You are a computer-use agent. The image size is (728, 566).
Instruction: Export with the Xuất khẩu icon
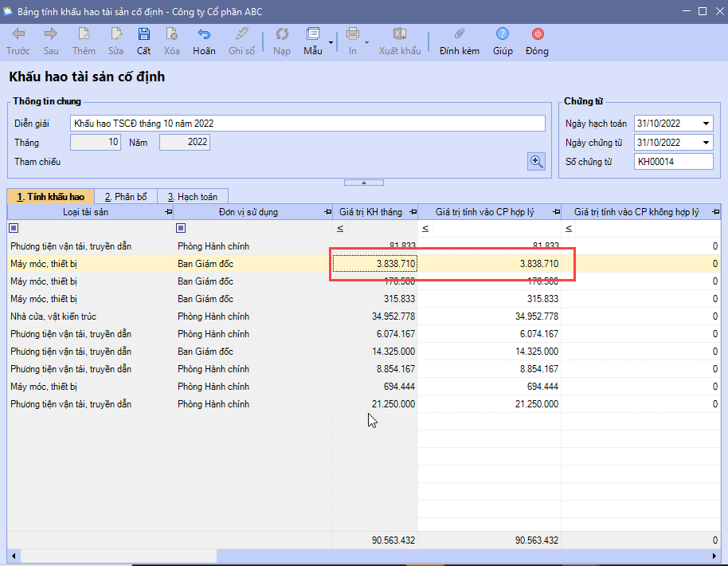tap(400, 34)
